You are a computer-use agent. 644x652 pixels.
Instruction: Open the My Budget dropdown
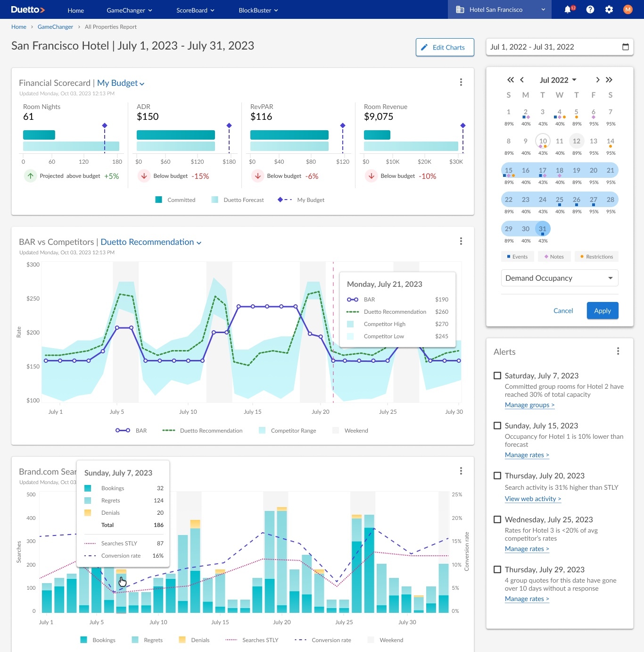pos(121,83)
